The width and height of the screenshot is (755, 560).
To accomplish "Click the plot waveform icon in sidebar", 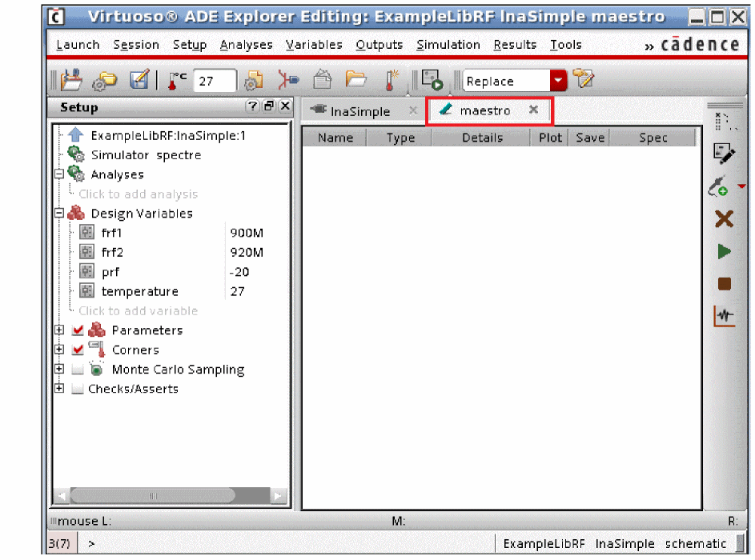I will coord(725,317).
